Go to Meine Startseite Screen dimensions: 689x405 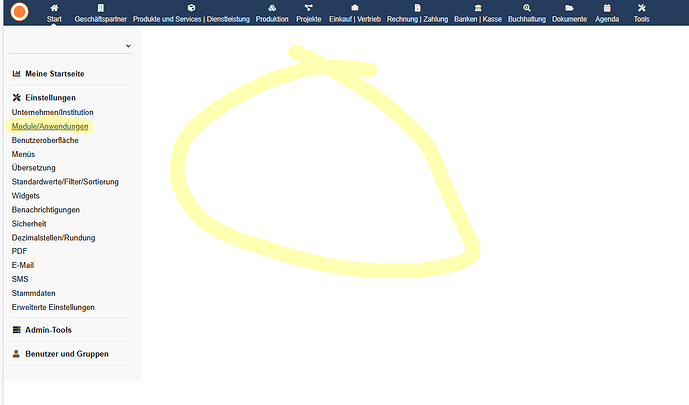54,74
